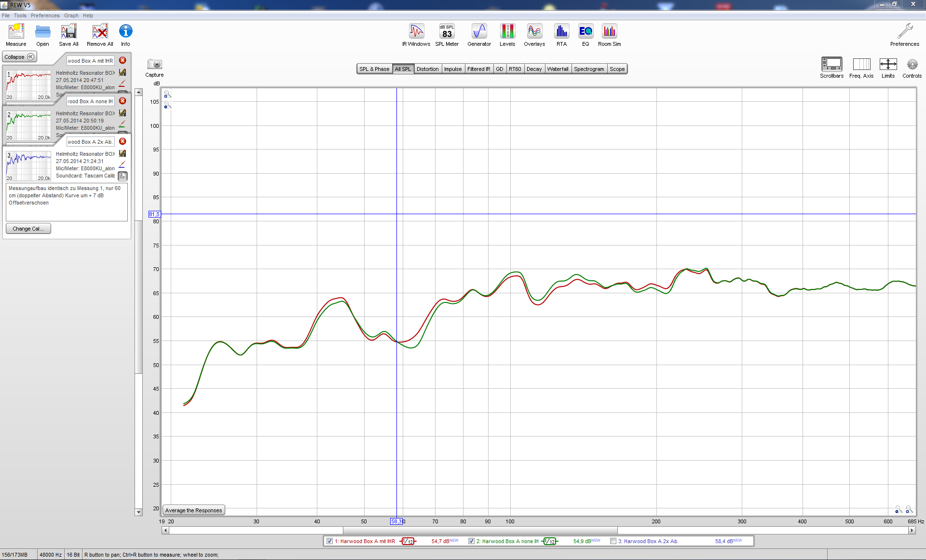926x560 pixels.
Task: Open the Help menu
Action: pyautogui.click(x=88, y=15)
